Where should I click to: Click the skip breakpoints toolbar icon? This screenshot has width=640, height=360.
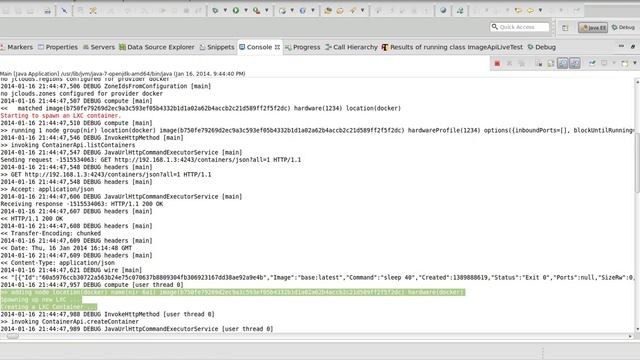click(64, 11)
